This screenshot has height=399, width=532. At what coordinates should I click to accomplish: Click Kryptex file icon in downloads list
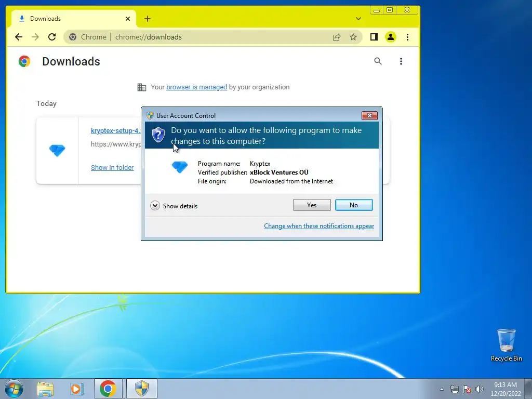click(x=57, y=150)
